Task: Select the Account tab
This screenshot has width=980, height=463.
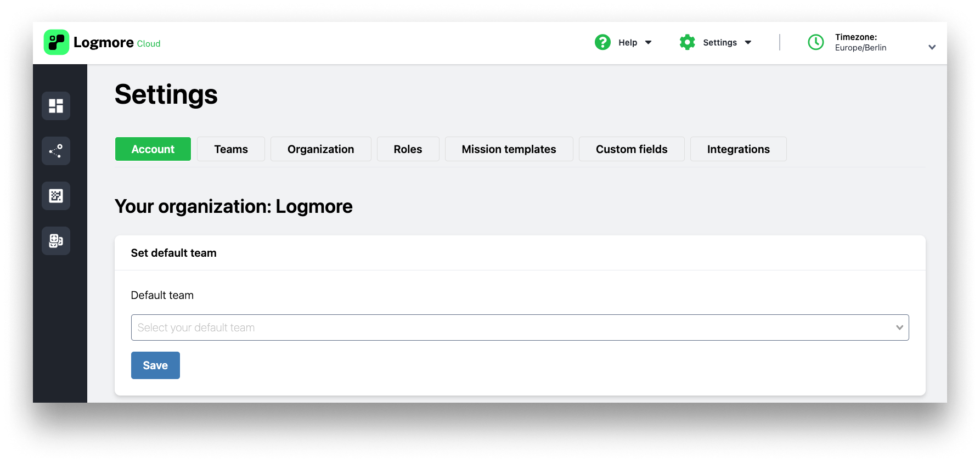Action: point(153,149)
